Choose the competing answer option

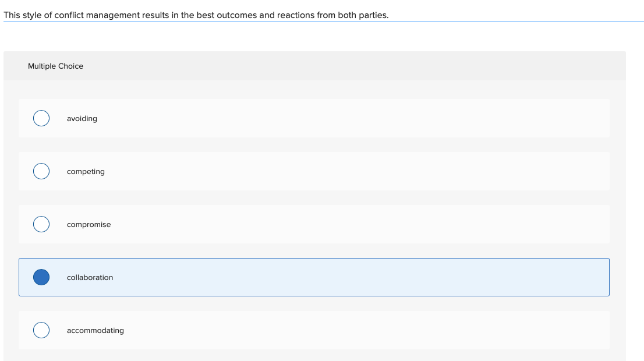coord(233,171)
